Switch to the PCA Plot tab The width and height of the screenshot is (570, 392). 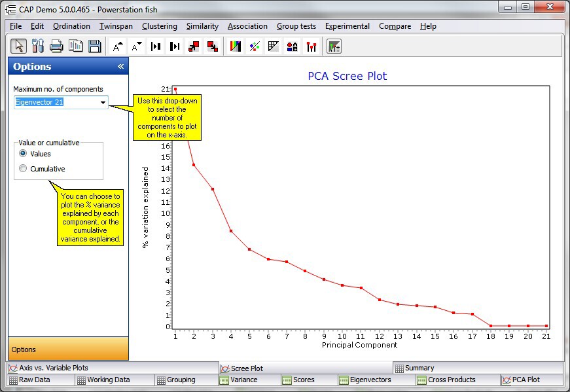[531, 380]
